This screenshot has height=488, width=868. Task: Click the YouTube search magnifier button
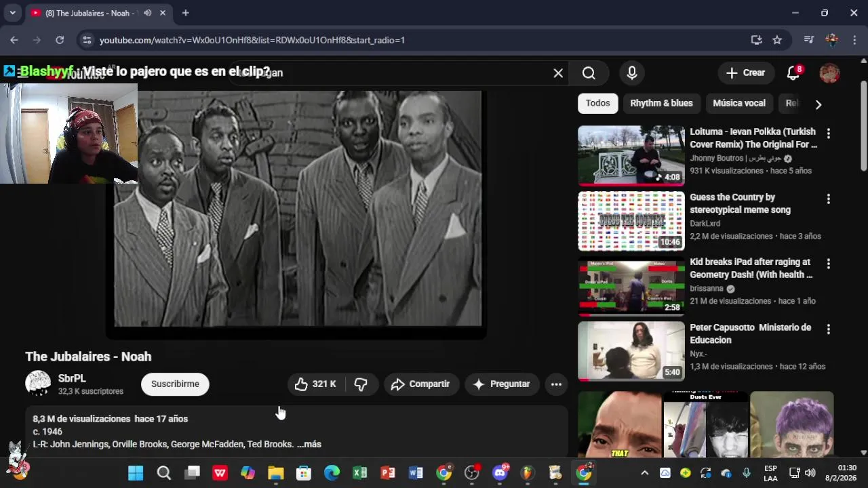pyautogui.click(x=589, y=73)
